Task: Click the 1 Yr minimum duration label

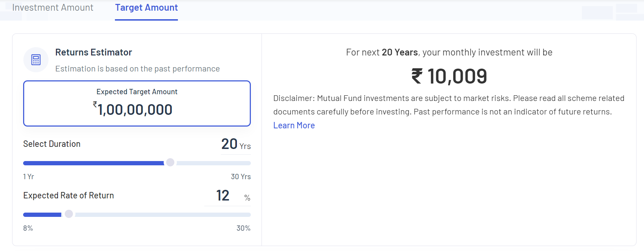Action: click(x=28, y=177)
